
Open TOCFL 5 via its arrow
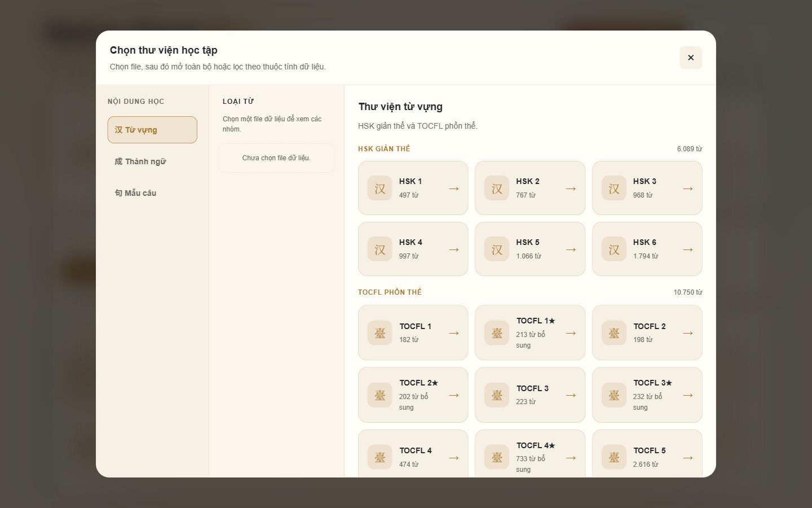pyautogui.click(x=688, y=458)
